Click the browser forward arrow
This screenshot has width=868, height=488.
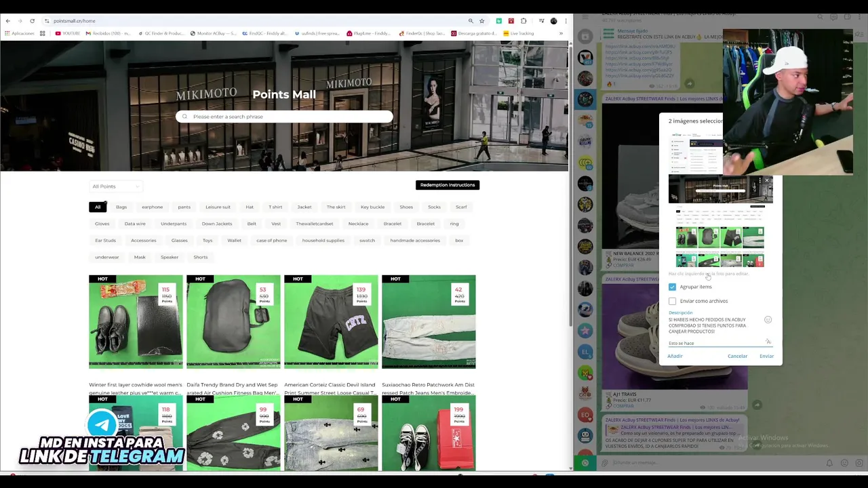pos(20,21)
